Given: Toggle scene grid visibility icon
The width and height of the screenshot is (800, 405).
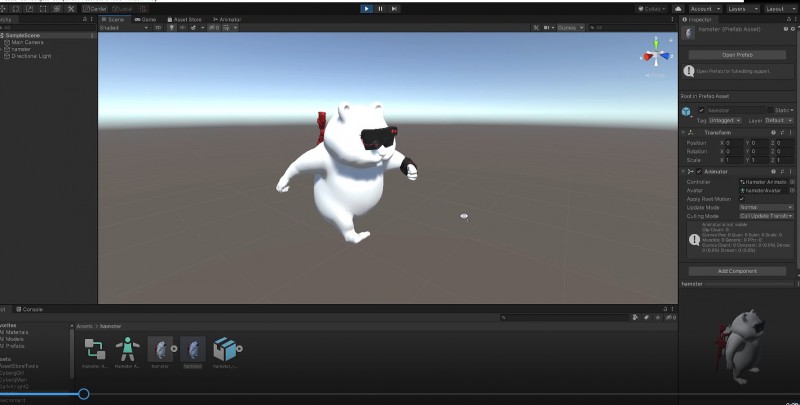Looking at the screenshot, I should (226, 28).
